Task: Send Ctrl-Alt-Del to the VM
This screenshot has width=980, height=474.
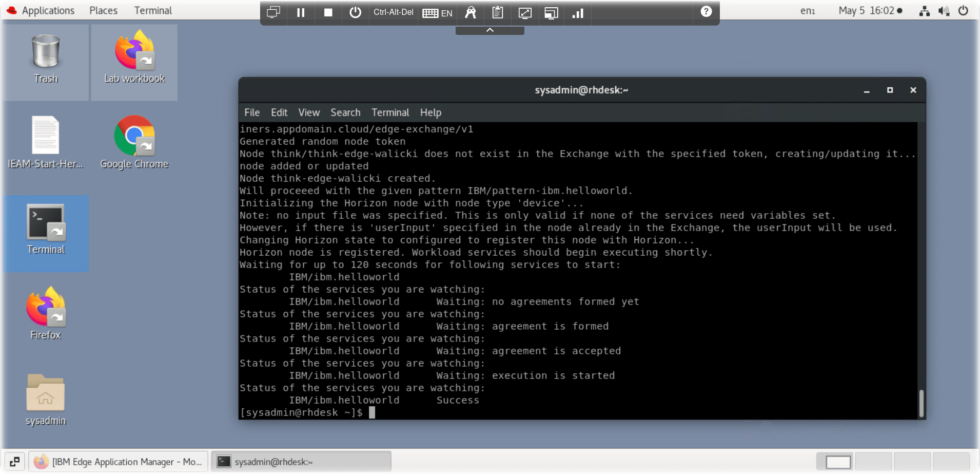Action: click(x=394, y=12)
